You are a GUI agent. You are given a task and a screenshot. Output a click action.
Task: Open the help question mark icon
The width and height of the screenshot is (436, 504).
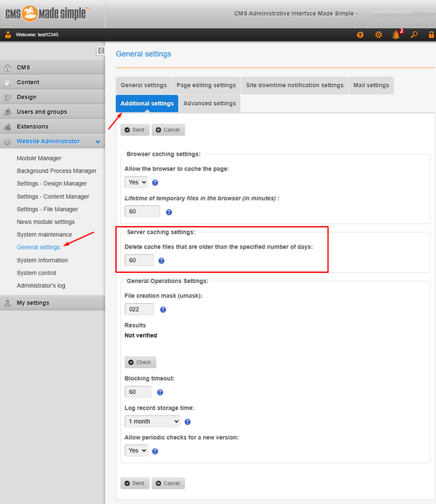[360, 35]
